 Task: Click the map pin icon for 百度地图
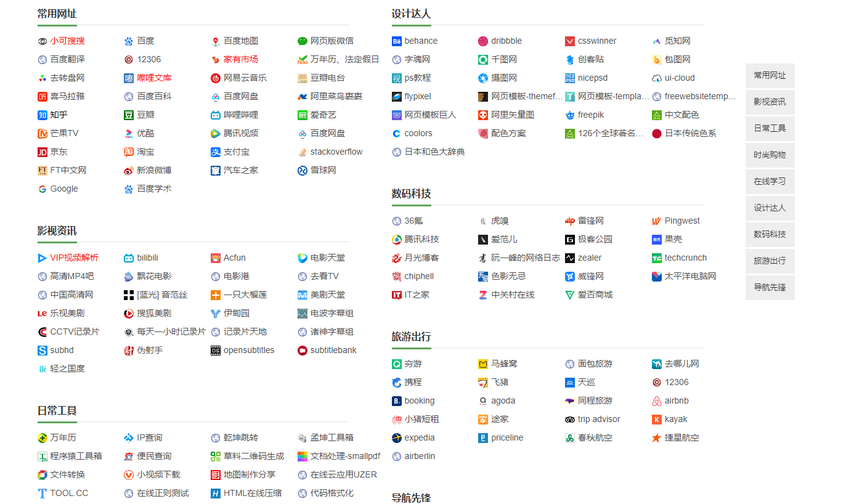point(216,41)
